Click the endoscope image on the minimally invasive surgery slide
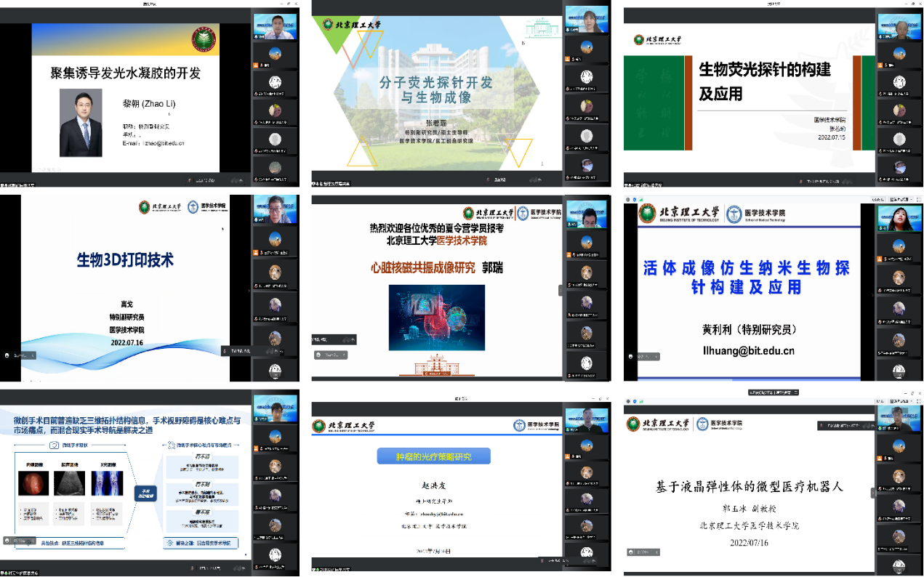This screenshot has height=577, width=924. tap(35, 484)
